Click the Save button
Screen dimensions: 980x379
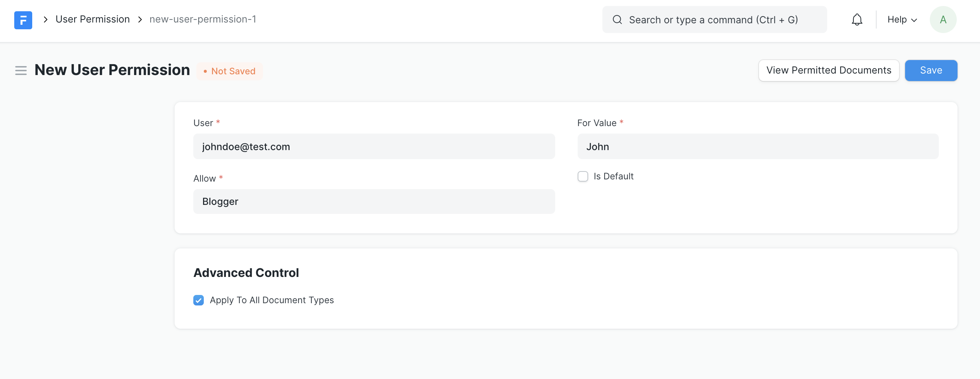(931, 71)
